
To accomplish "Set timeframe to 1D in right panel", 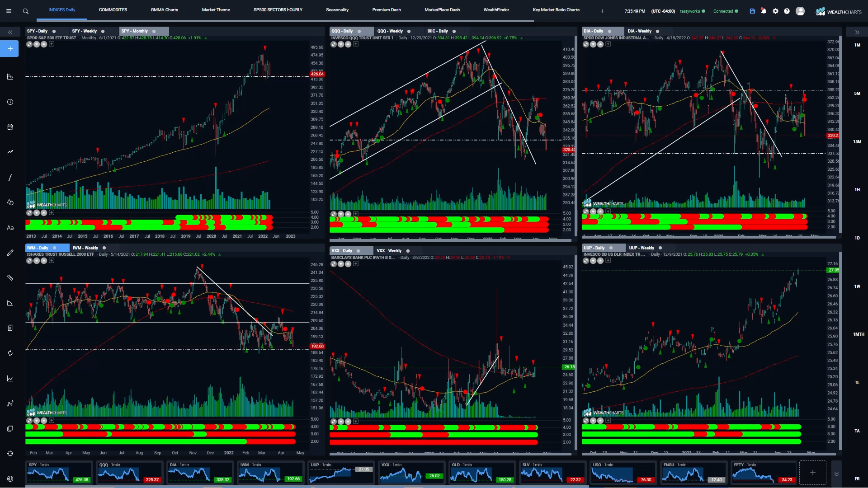I will 857,238.
